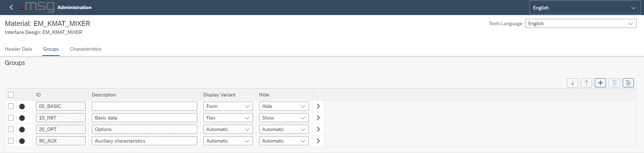Switch to Header Data tab
644x153 pixels.
point(18,49)
